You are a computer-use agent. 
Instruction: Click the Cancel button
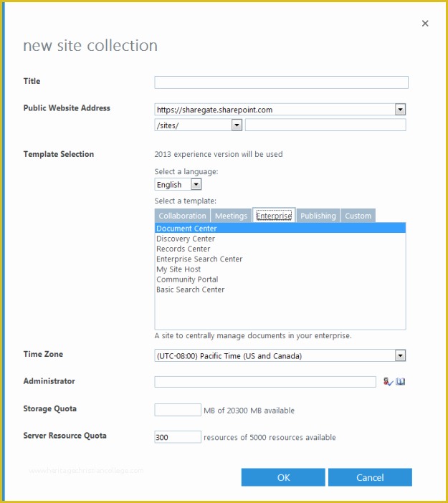pyautogui.click(x=370, y=477)
